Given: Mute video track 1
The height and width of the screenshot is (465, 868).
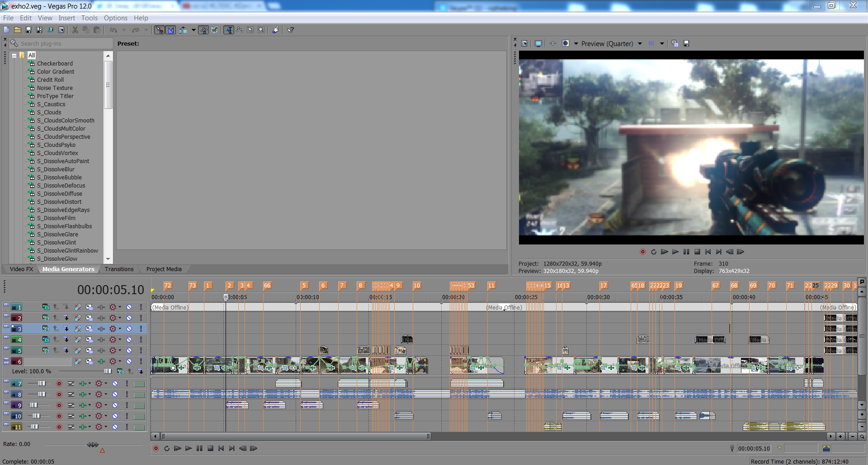Looking at the screenshot, I should [x=129, y=307].
